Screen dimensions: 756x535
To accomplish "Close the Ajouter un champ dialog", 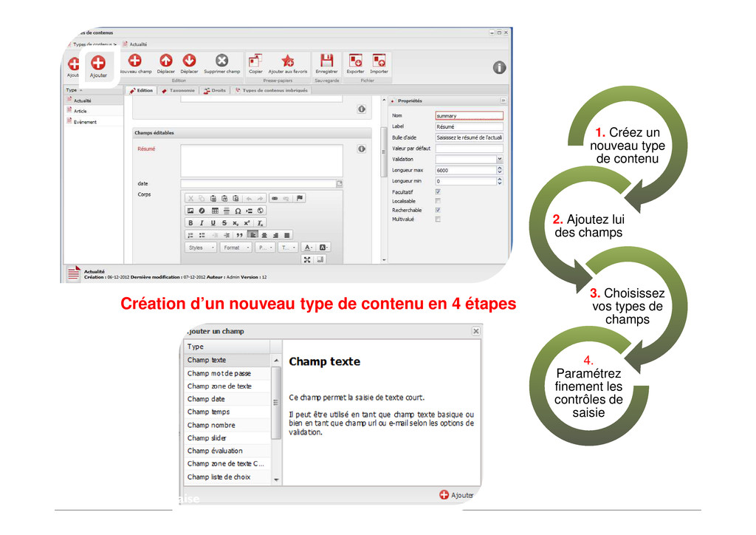I will pos(476,331).
